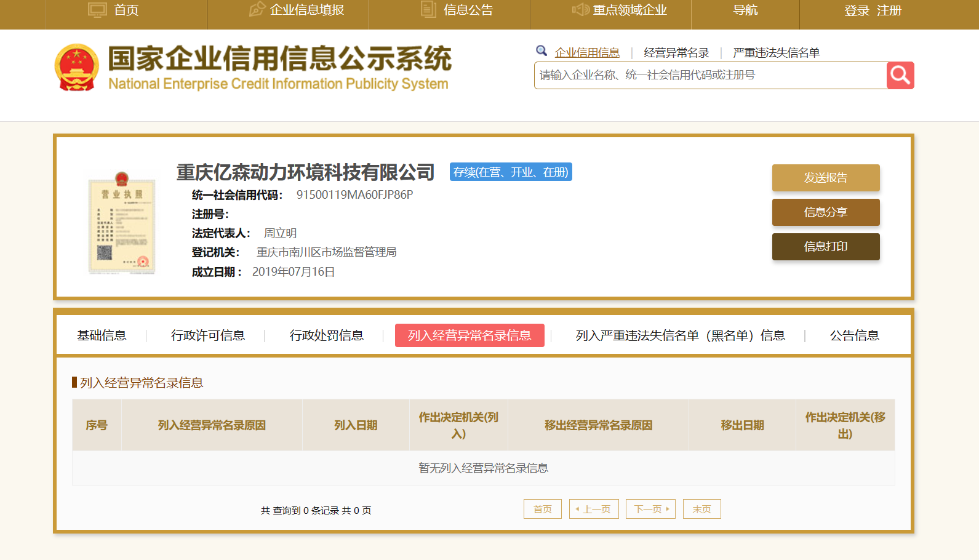
Task: Click the small magnifier beside 企业信用信息
Action: (x=541, y=50)
